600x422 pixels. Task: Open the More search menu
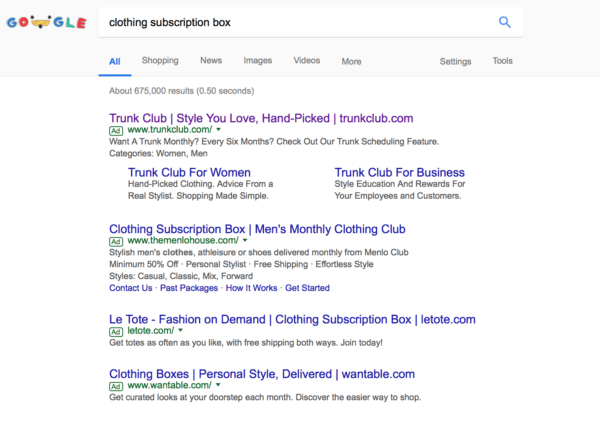click(351, 62)
